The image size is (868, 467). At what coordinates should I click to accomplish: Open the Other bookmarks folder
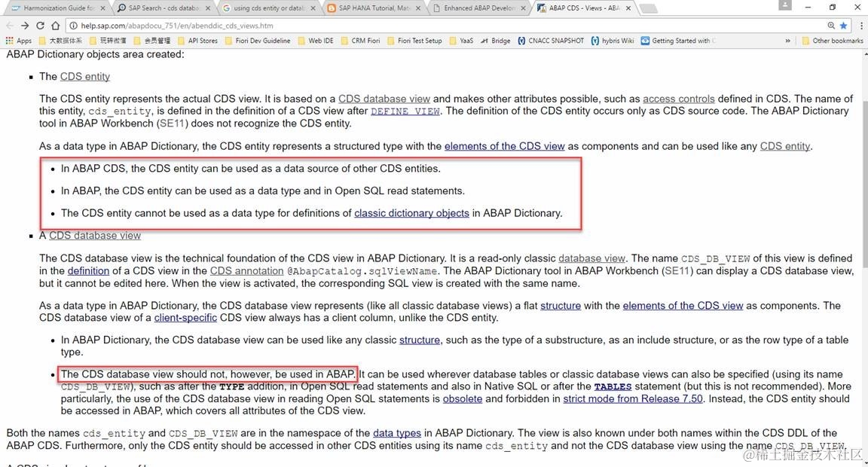(x=832, y=41)
